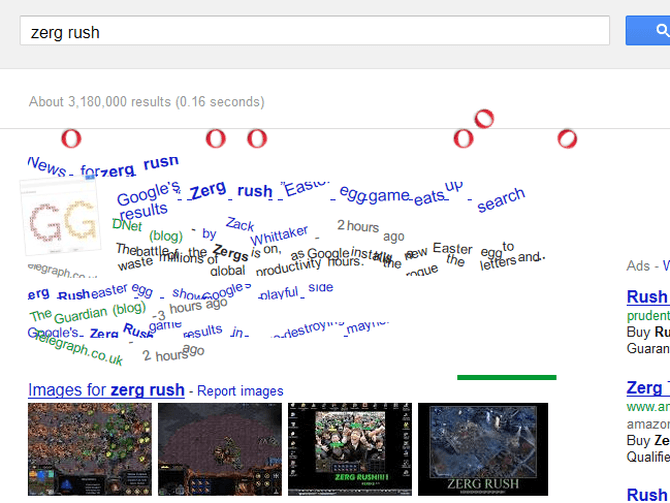
Task: Click the GG news thumbnail image
Action: tap(61, 216)
